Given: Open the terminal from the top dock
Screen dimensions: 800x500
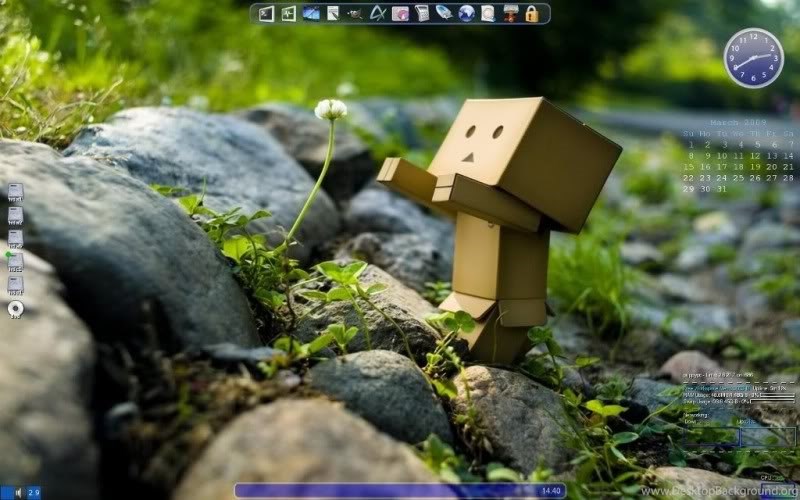Looking at the screenshot, I should click(266, 14).
